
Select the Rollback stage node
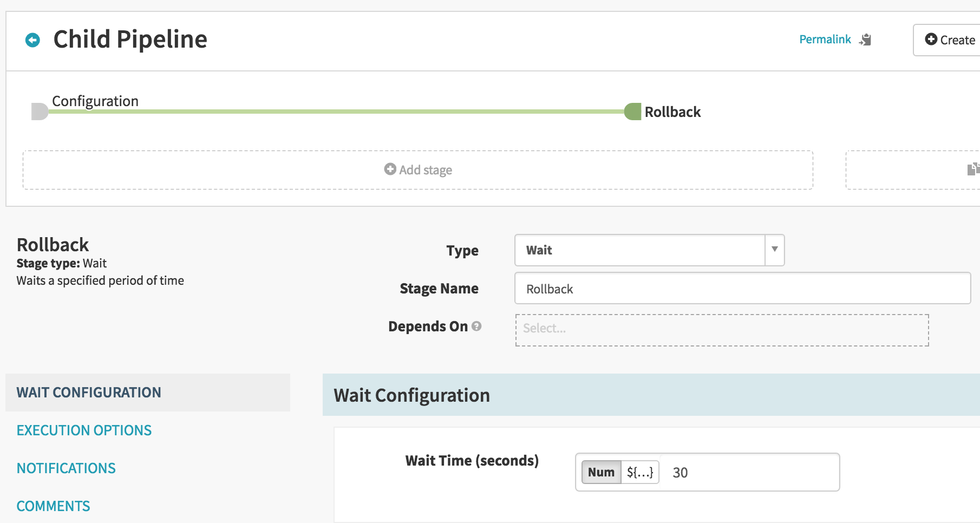(x=632, y=112)
